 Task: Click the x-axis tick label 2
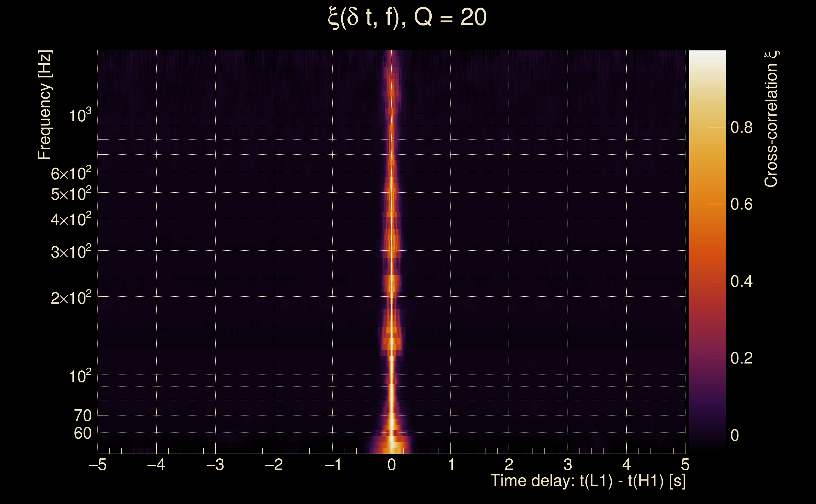click(x=509, y=465)
